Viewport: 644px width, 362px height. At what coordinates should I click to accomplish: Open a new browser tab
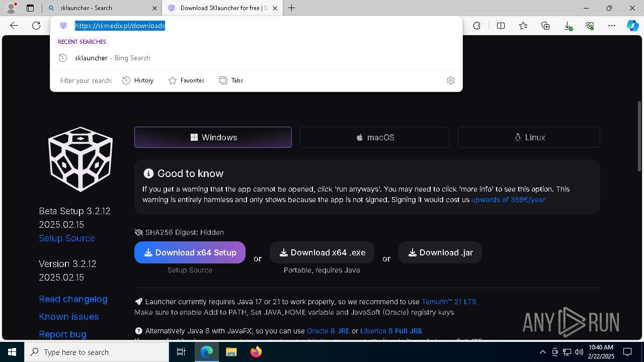pos(292,8)
